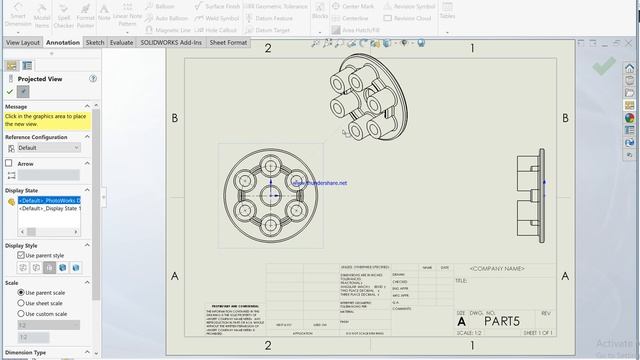Insert a Weld Symbol
Image resolution: width=640 pixels, height=360 pixels.
point(217,18)
